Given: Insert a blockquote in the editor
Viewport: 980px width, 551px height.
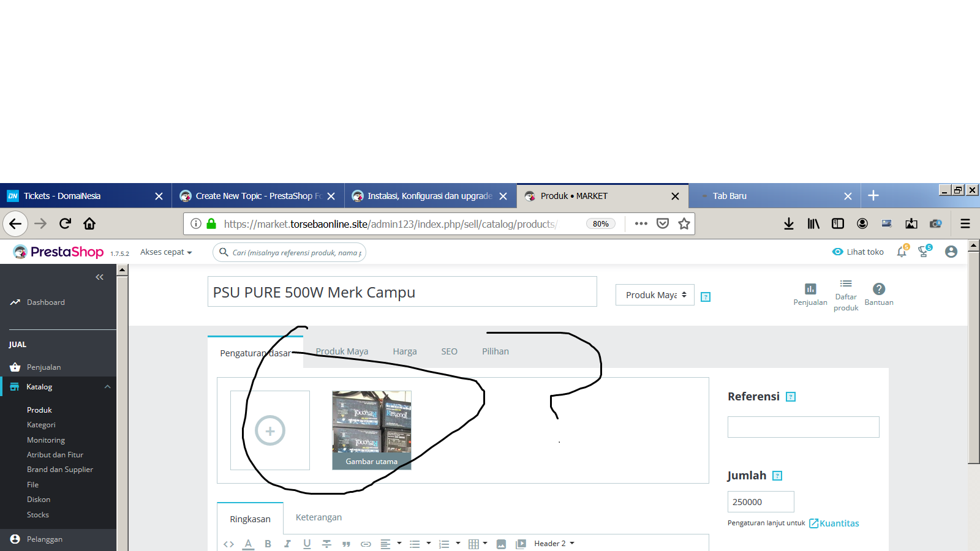Looking at the screenshot, I should pyautogui.click(x=346, y=544).
